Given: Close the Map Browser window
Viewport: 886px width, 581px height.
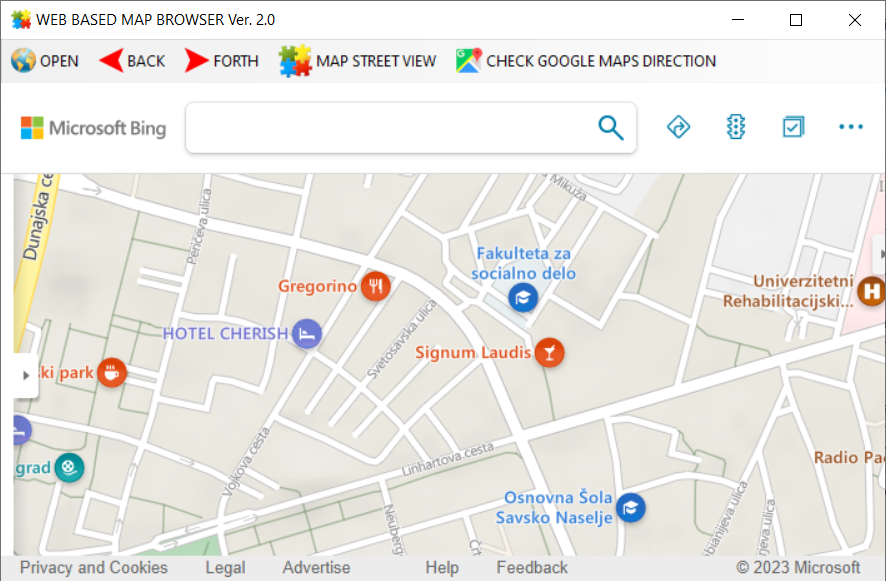Looking at the screenshot, I should pos(855,20).
